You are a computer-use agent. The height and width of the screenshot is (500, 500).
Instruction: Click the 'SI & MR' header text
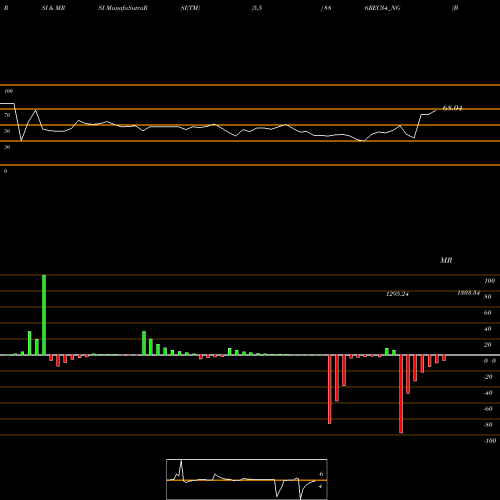pyautogui.click(x=53, y=8)
